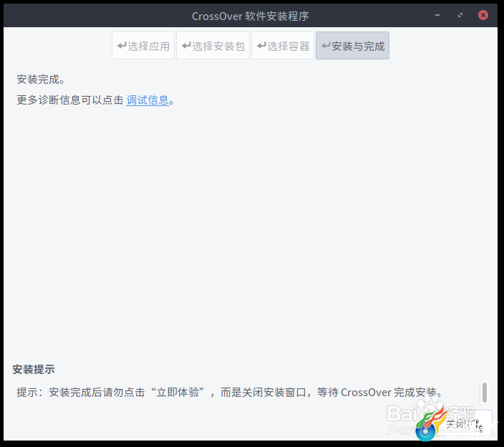
Task: Go to the 选择安装包 step tab
Action: 213,46
